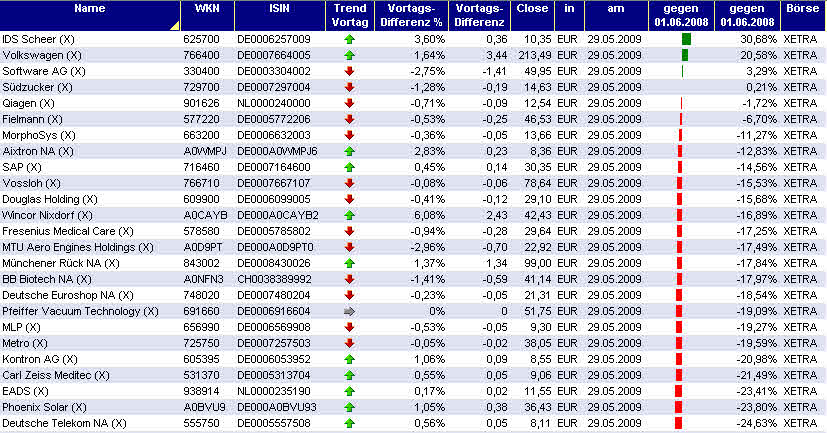Image resolution: width=827 pixels, height=433 pixels.
Task: Select the Fielmann (X) name
Action: (32, 120)
